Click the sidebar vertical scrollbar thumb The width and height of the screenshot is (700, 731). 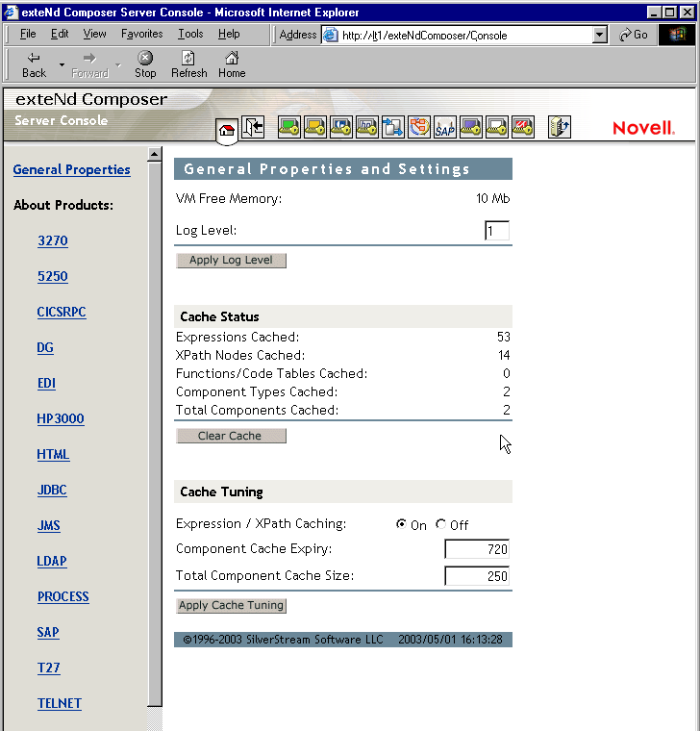[155, 434]
